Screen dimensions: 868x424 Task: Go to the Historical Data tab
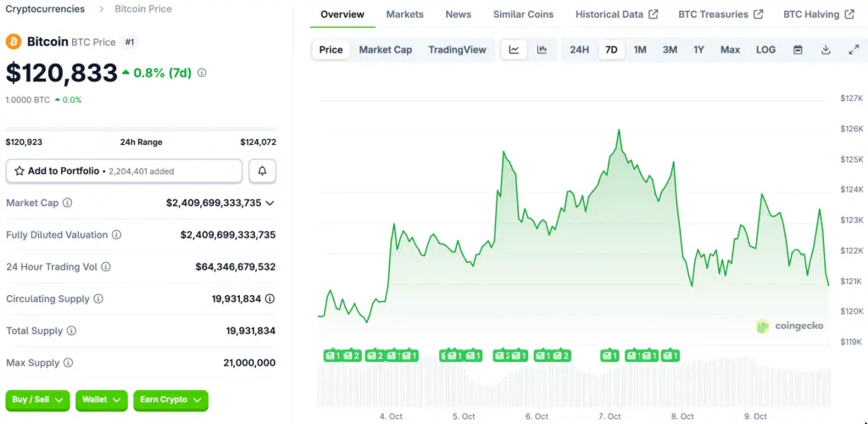[615, 14]
